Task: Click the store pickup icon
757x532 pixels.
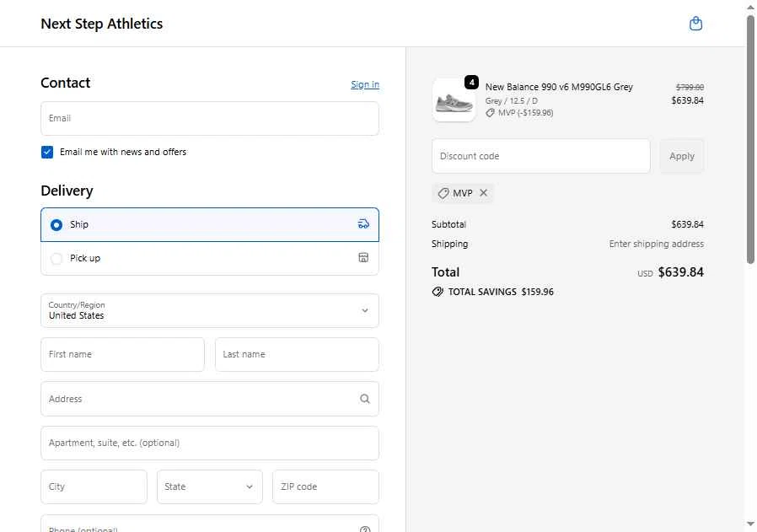Action: tap(363, 257)
